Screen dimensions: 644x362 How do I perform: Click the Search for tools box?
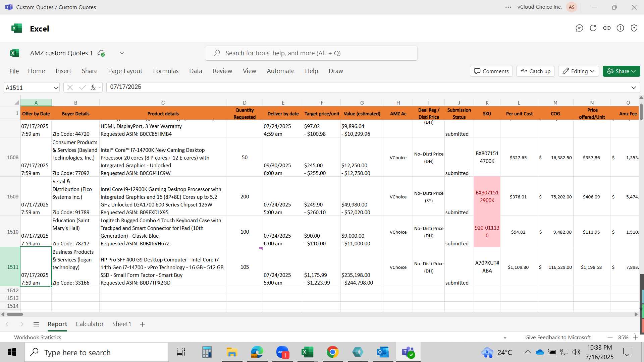click(311, 53)
